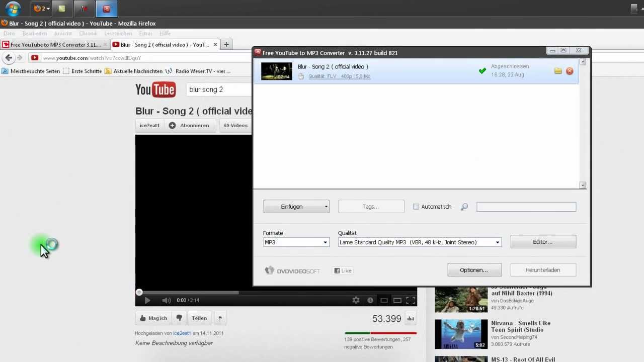Show video statistics via the chart icon
The image size is (644, 362).
[411, 318]
